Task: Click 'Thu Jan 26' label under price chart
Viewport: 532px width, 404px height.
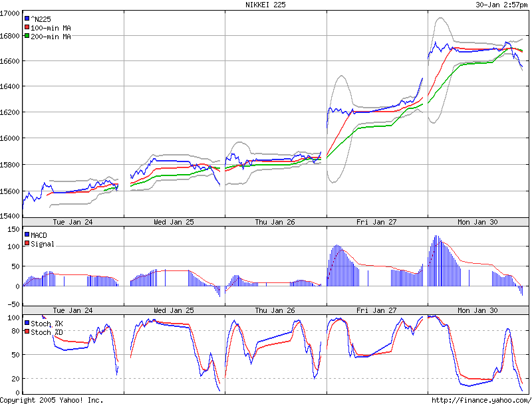Action: pyautogui.click(x=275, y=222)
